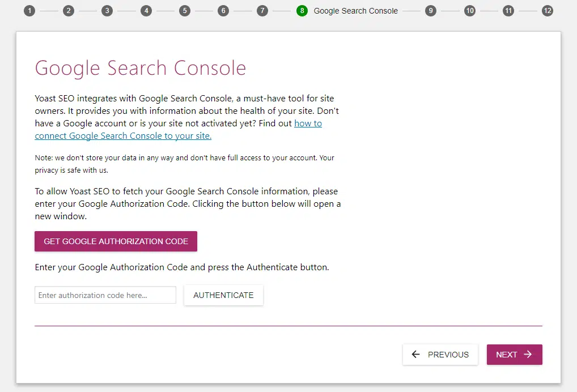Image resolution: width=577 pixels, height=392 pixels.
Task: Open wizard step 4
Action: (146, 11)
